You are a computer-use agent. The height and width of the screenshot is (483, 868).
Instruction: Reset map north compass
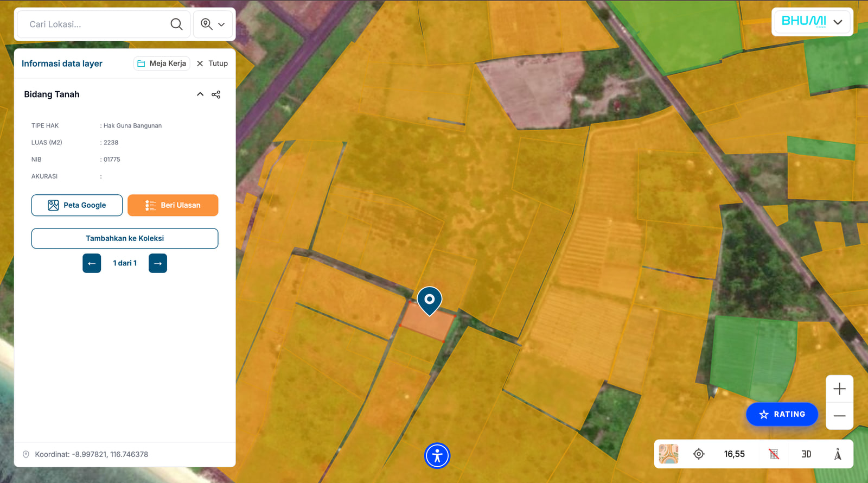[838, 454]
